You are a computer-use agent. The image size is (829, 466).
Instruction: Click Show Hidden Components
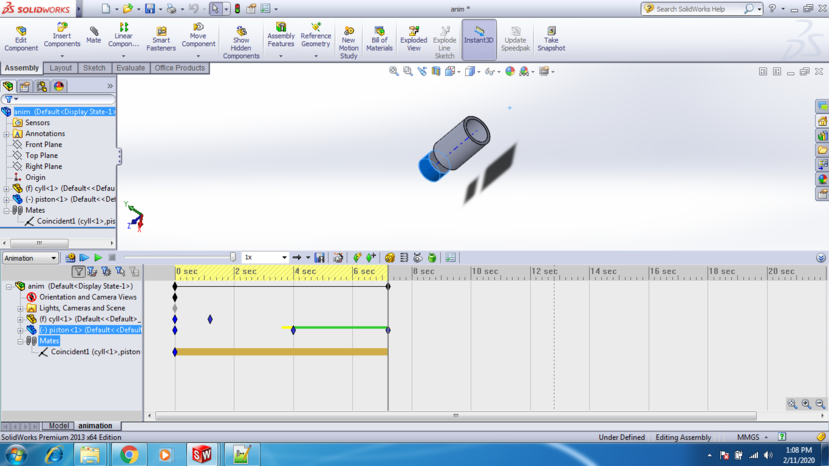tap(241, 42)
